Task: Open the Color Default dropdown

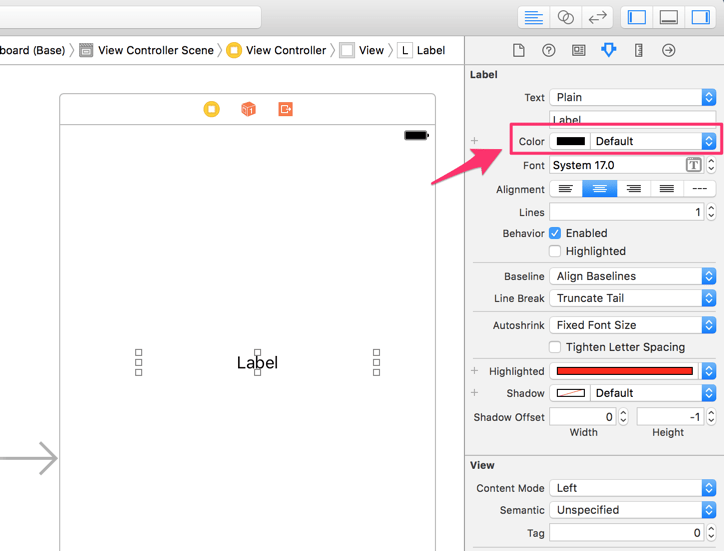Action: click(x=653, y=141)
